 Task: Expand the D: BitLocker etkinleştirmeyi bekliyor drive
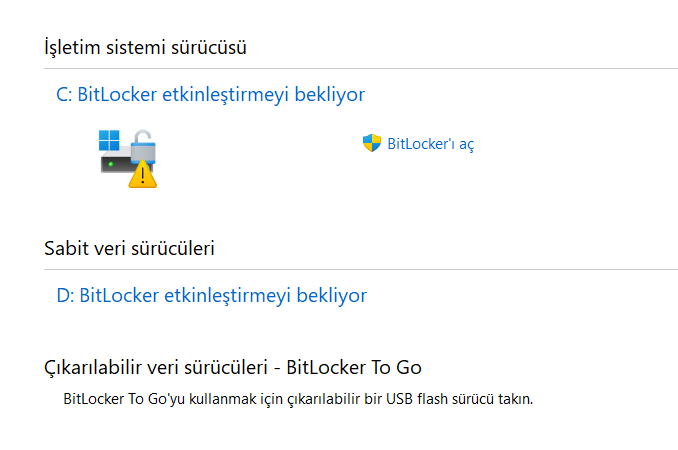coord(212,296)
